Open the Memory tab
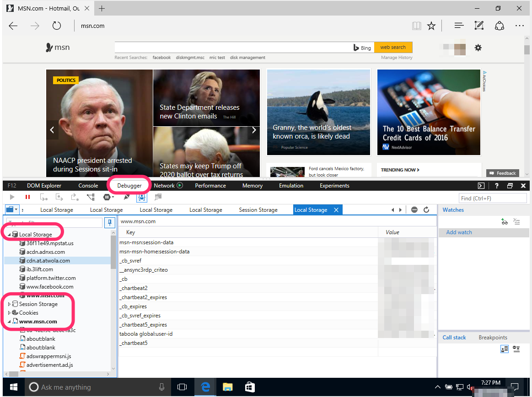 [x=253, y=186]
